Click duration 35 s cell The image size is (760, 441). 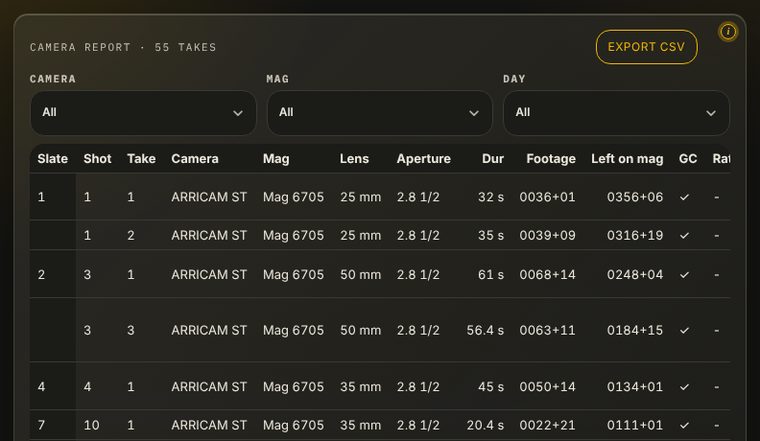click(x=491, y=236)
